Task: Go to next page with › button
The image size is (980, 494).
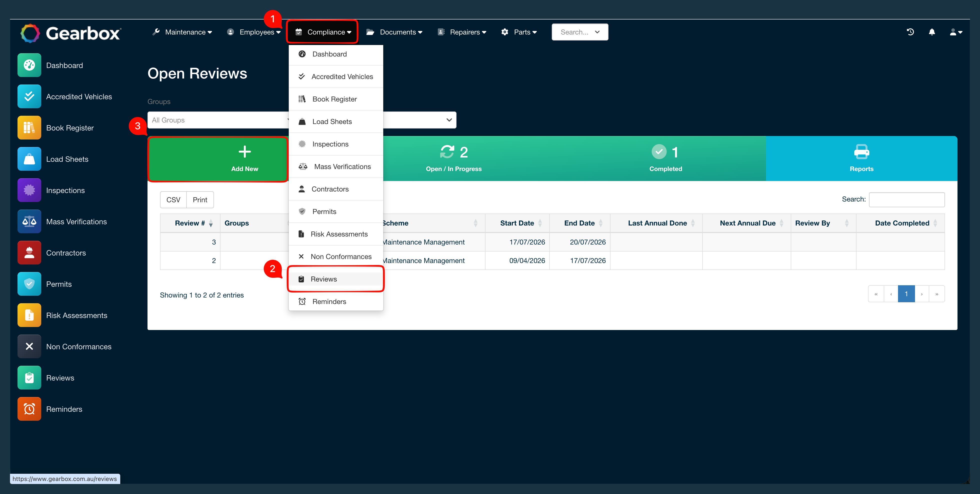Action: tap(922, 294)
